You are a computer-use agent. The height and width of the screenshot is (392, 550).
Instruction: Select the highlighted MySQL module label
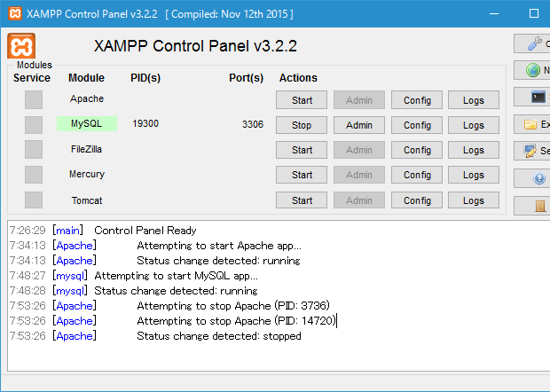pos(87,124)
